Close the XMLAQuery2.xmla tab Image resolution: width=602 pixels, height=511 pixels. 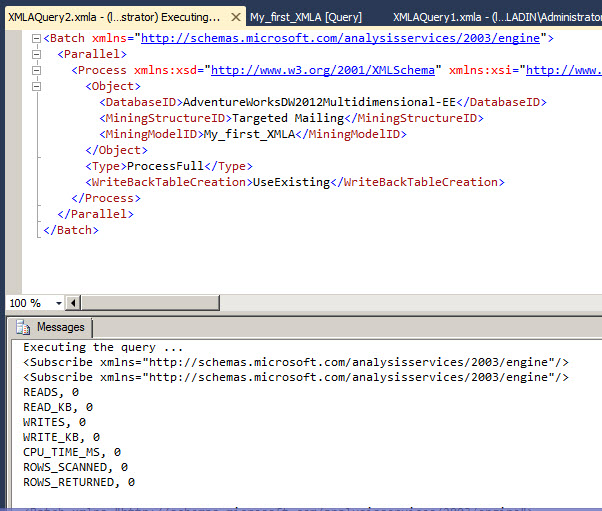pos(236,17)
